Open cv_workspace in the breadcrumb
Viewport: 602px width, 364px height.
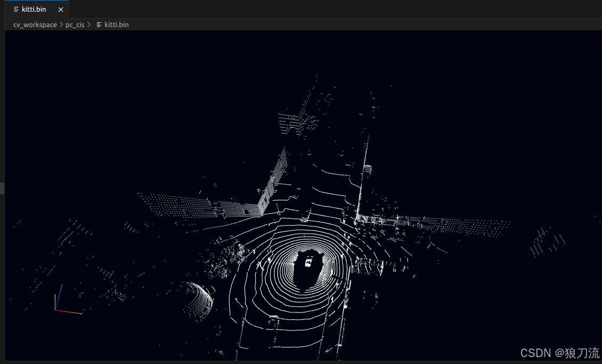pos(35,24)
